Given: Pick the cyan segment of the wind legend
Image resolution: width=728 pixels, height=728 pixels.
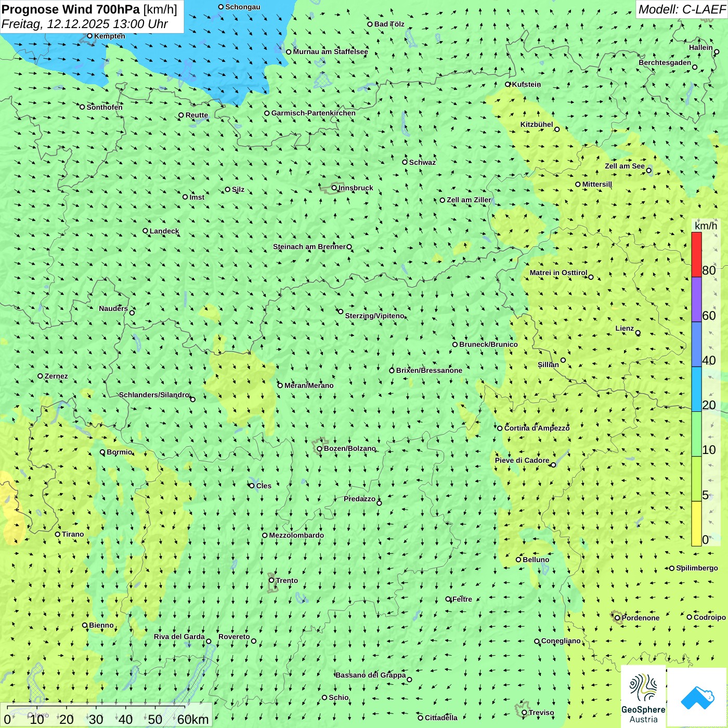Looking at the screenshot, I should 696,389.
